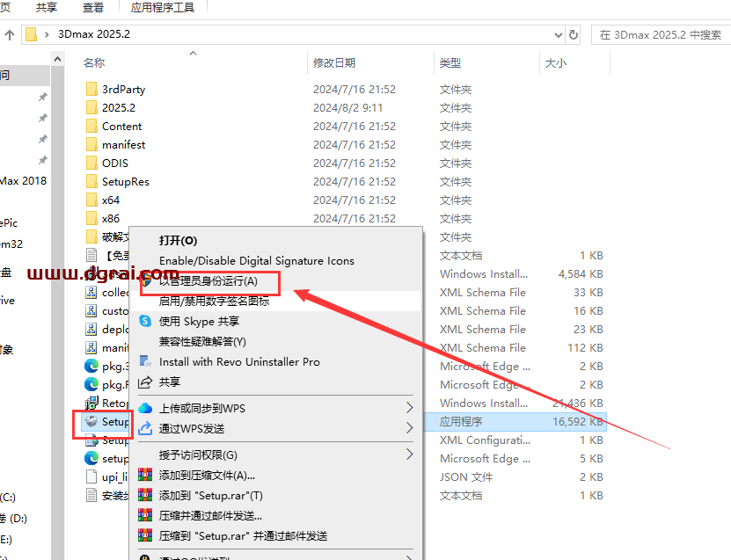
Task: Open the 共享 ribbon tab
Action: tap(46, 7)
